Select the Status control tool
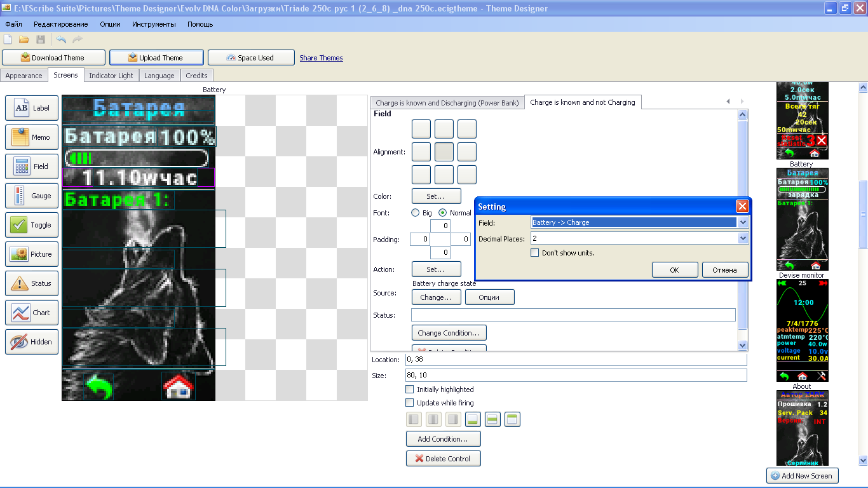 [32, 283]
